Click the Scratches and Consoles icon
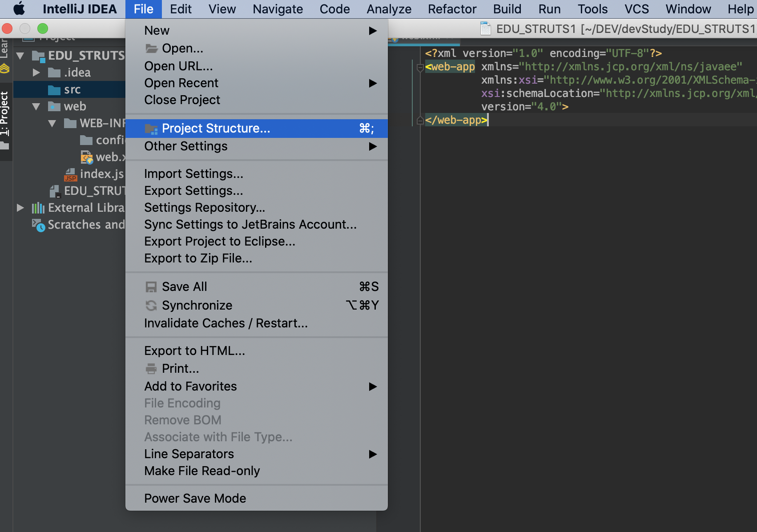This screenshot has width=757, height=532. point(38,225)
